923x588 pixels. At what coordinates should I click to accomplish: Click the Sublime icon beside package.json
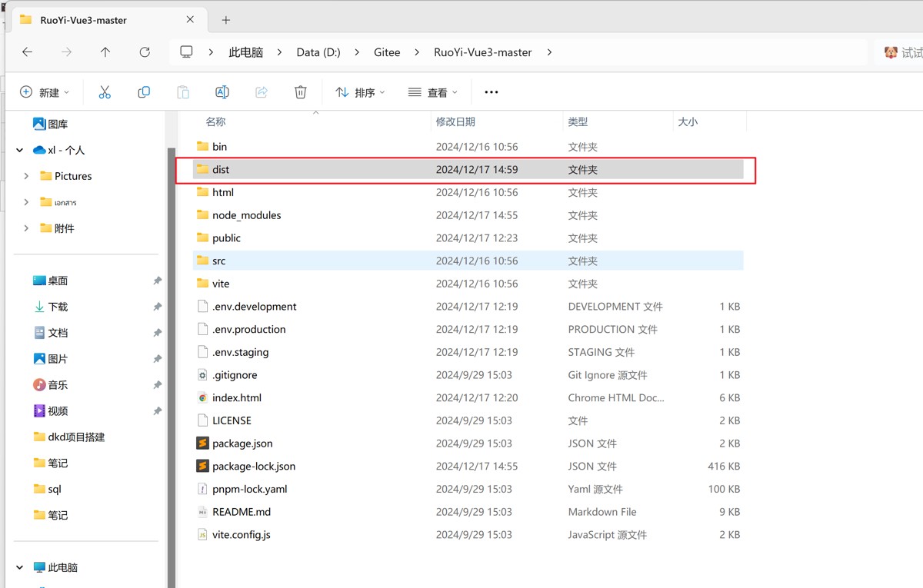click(202, 443)
